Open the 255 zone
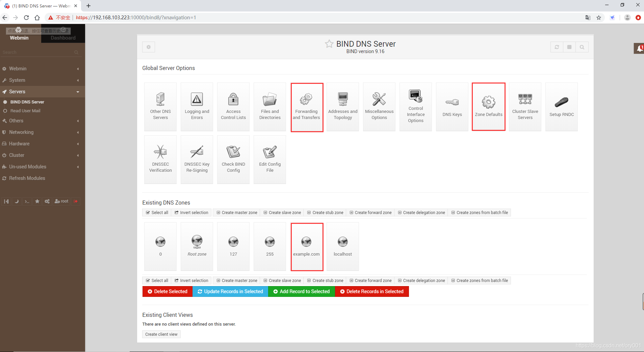644x352 pixels. coord(270,247)
